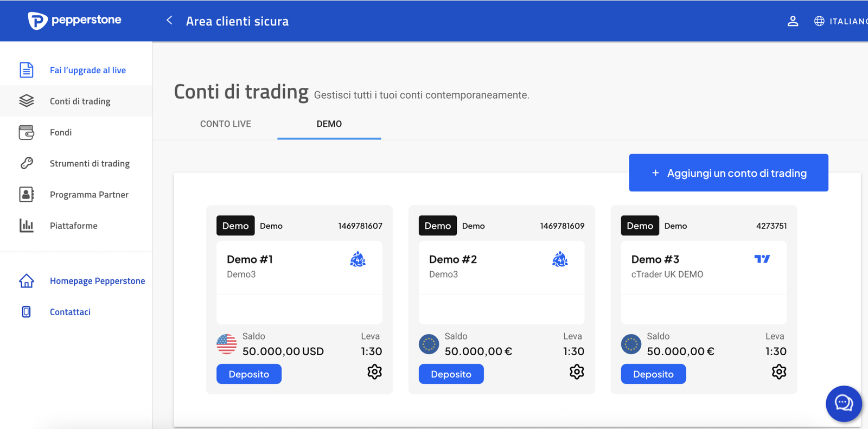Open settings gear for Demo #3 account
868x429 pixels.
(x=779, y=372)
